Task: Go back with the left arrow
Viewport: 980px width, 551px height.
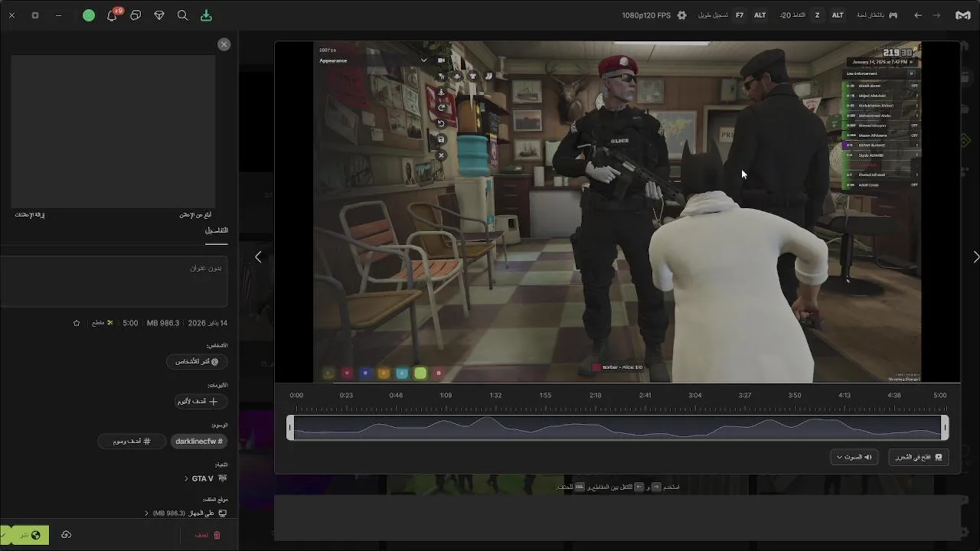Action: coord(918,15)
